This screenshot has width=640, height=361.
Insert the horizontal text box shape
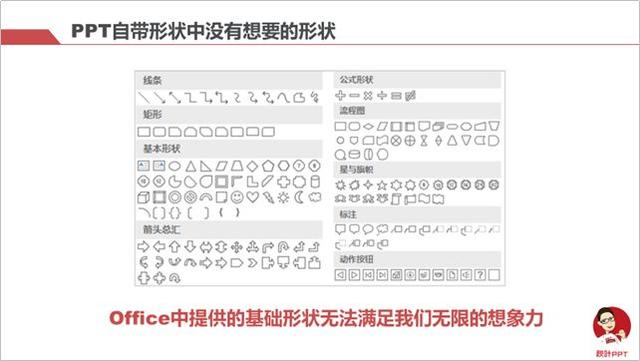pyautogui.click(x=144, y=165)
